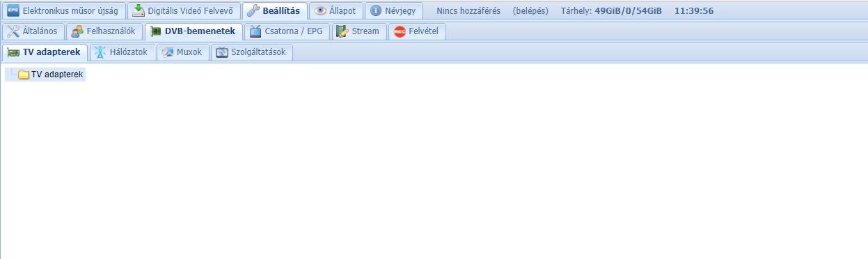Open the Általános settings tab
The width and height of the screenshot is (868, 259).
click(x=33, y=31)
